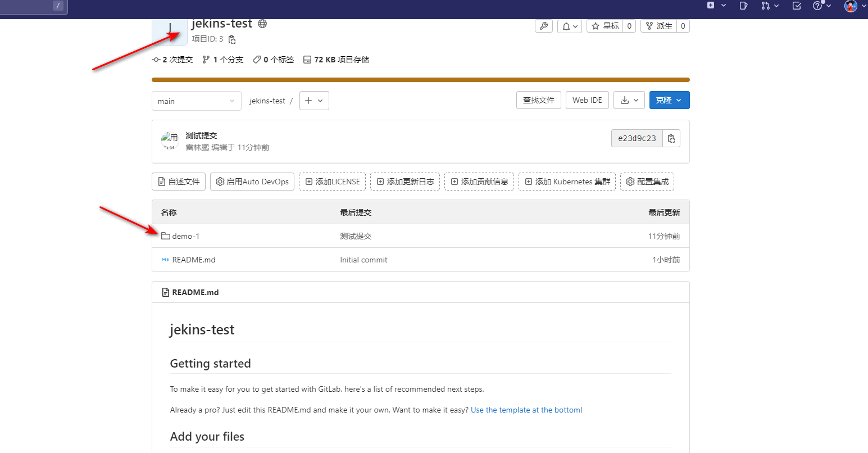
Task: Click 添加LICENSE button
Action: (x=332, y=182)
